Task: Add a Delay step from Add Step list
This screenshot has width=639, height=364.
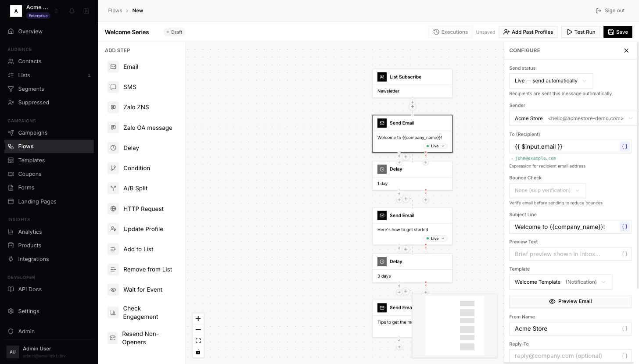Action: click(x=142, y=148)
